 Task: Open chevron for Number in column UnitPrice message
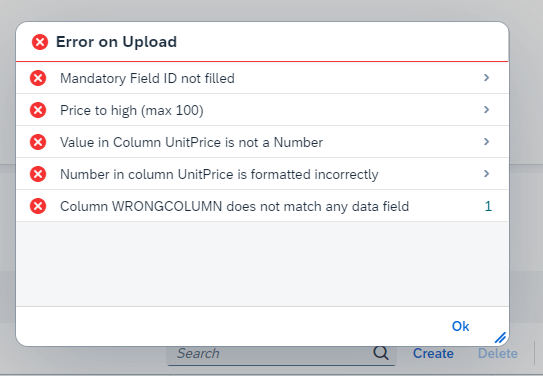tap(487, 173)
